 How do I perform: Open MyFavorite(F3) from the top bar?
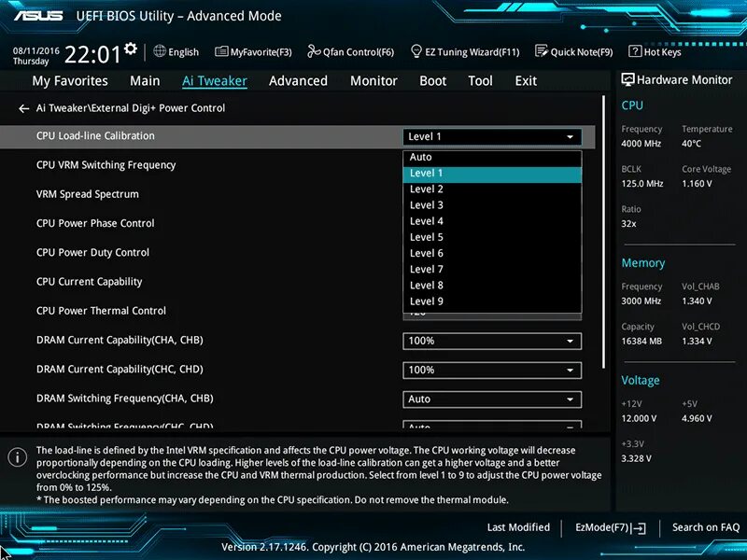click(x=253, y=51)
